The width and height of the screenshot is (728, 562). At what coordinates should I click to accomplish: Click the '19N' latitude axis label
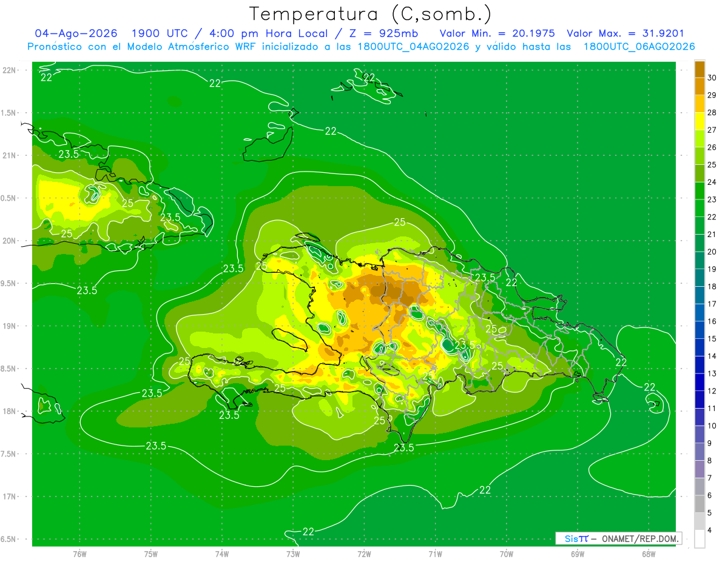point(10,326)
